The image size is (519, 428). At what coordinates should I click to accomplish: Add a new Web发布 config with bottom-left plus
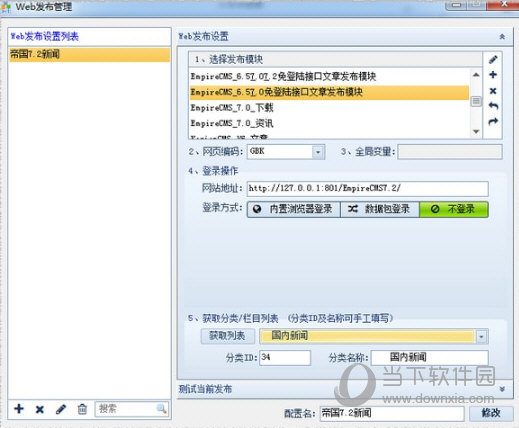pyautogui.click(x=19, y=409)
